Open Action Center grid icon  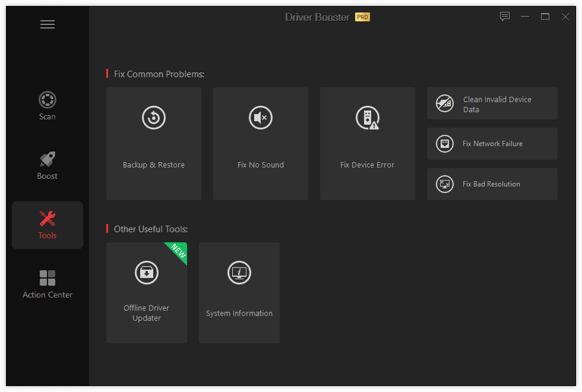pos(48,278)
